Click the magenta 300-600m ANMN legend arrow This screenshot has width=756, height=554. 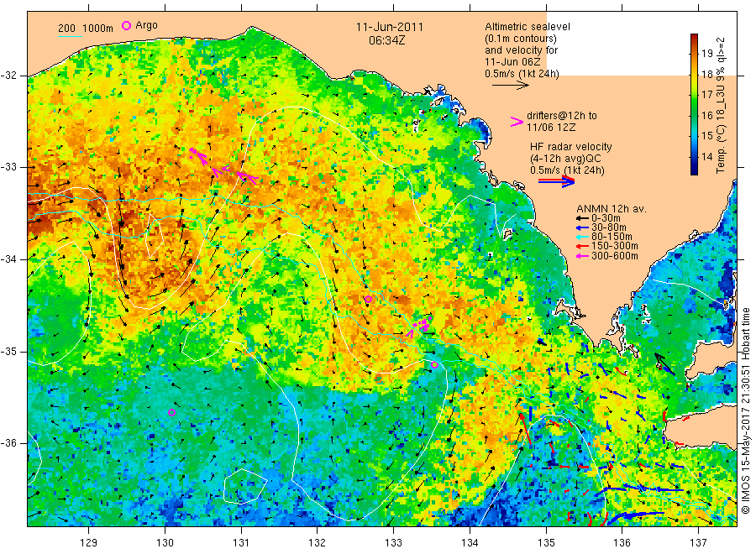[582, 256]
